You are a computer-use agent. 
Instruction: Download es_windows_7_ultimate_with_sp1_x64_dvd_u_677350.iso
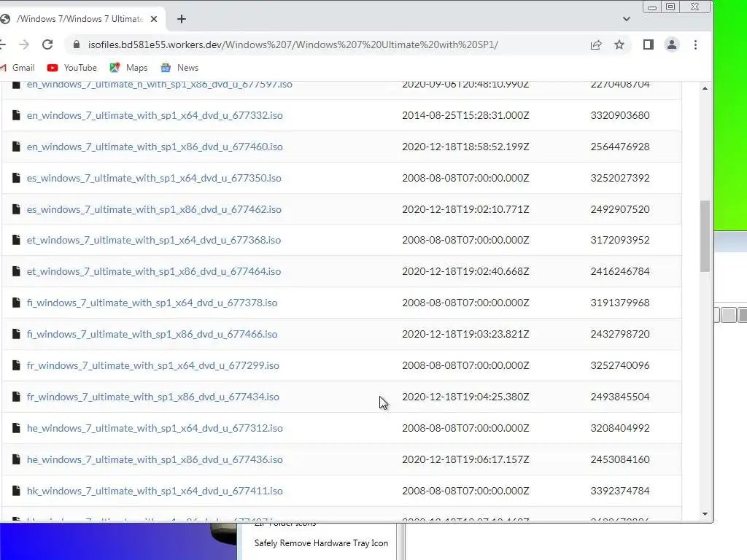click(154, 178)
